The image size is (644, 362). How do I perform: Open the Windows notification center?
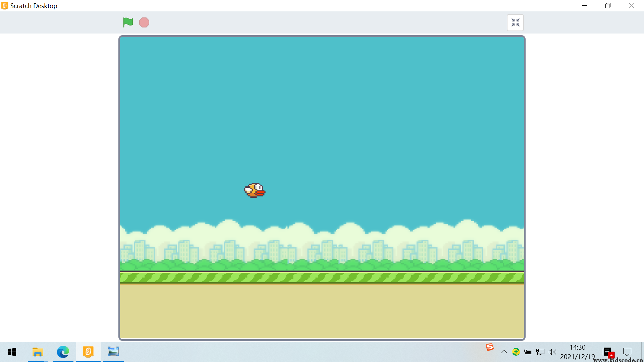pos(627,352)
